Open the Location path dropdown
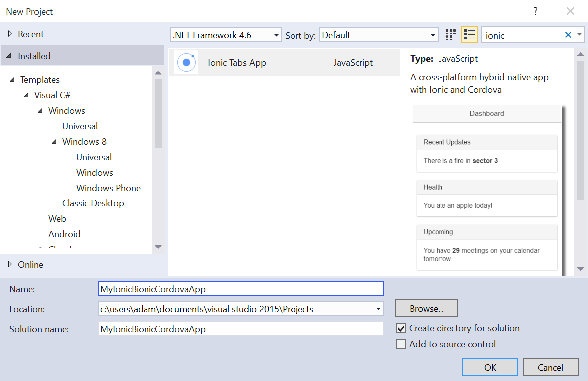The image size is (588, 381). [378, 309]
